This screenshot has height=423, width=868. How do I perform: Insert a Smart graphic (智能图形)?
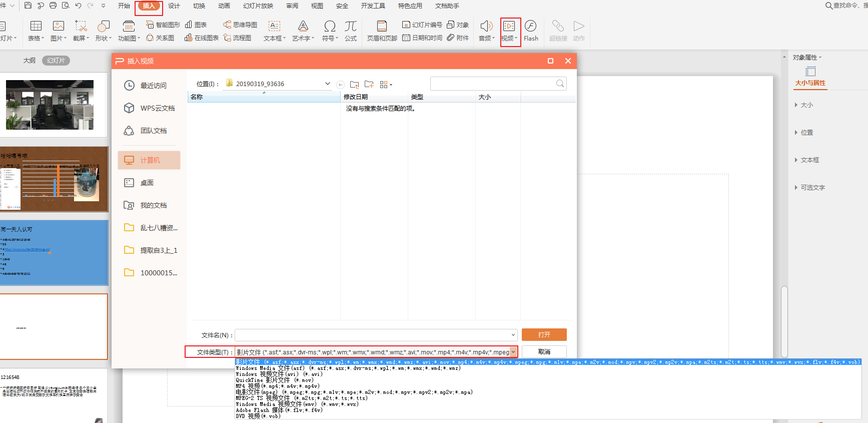coord(163,25)
